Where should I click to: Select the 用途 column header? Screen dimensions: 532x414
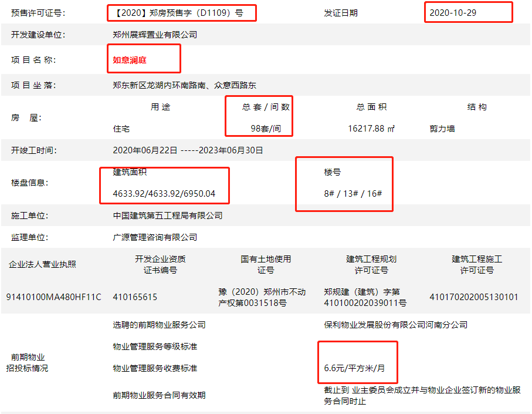pos(161,107)
